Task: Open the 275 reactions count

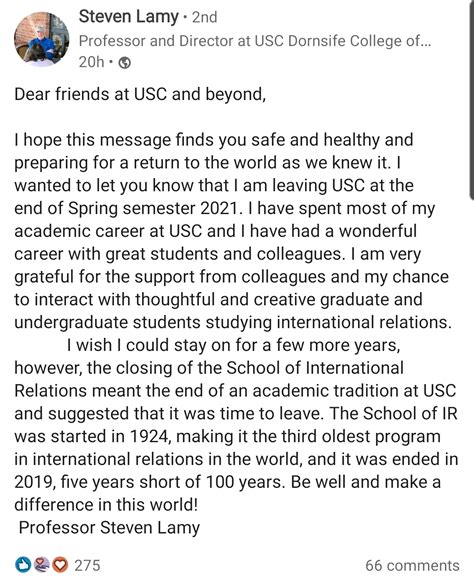Action: pyautogui.click(x=87, y=566)
